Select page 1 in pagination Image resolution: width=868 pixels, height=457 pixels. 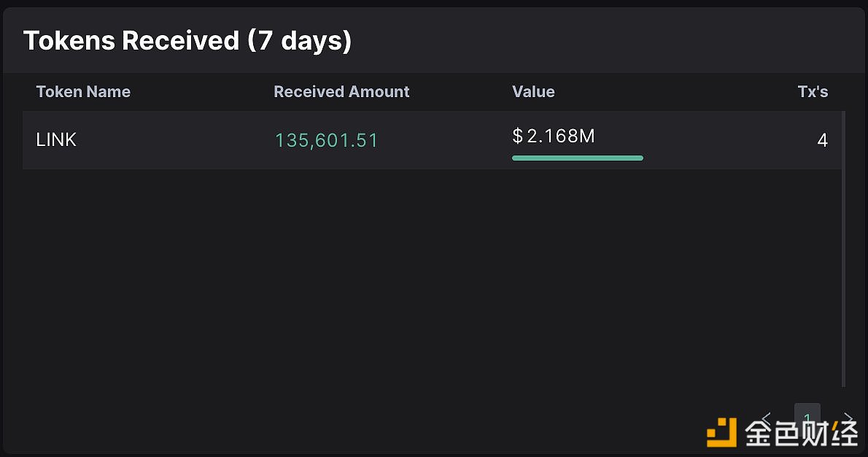807,418
